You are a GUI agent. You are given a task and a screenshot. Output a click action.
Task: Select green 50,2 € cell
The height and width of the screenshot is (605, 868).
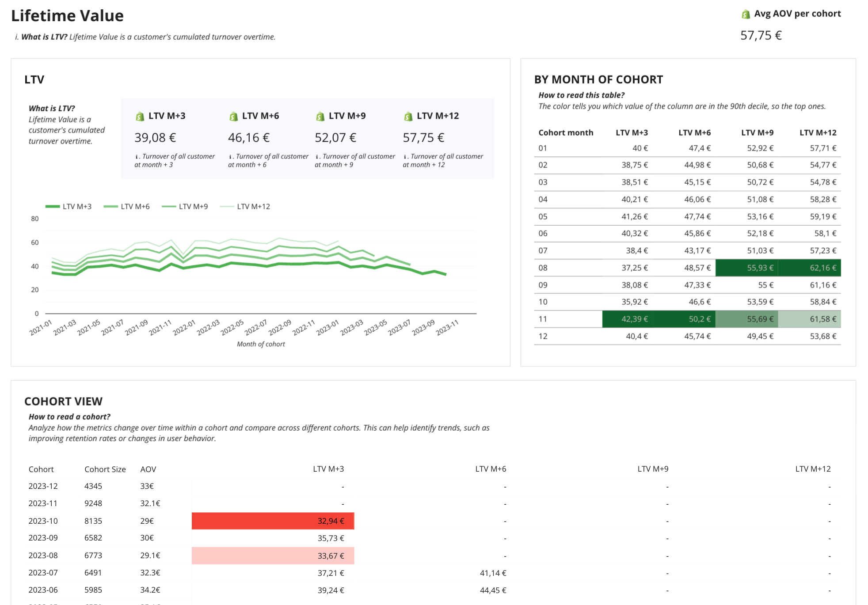(x=684, y=319)
